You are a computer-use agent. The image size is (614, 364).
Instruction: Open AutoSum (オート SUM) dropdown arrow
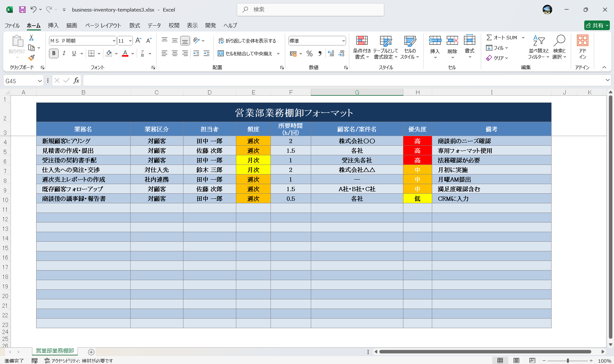coord(523,37)
